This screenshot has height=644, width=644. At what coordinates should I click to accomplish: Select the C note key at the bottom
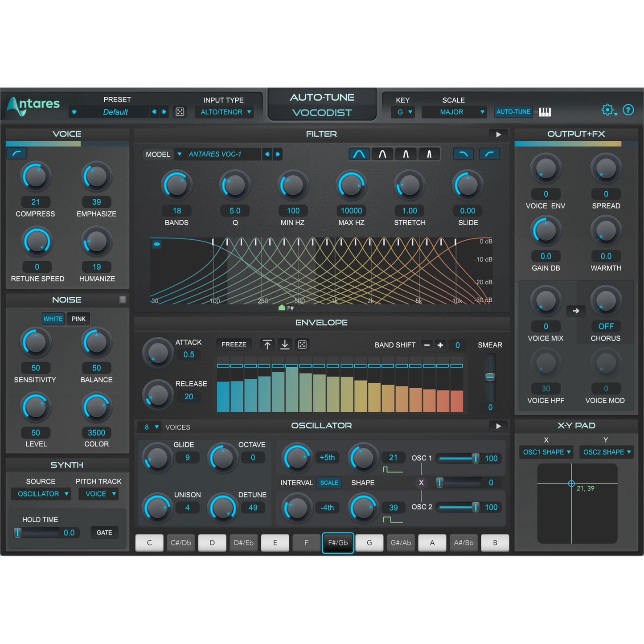tap(149, 543)
